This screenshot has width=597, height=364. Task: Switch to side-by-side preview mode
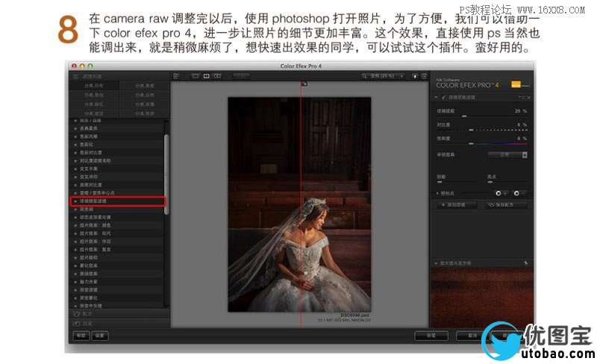click(217, 76)
